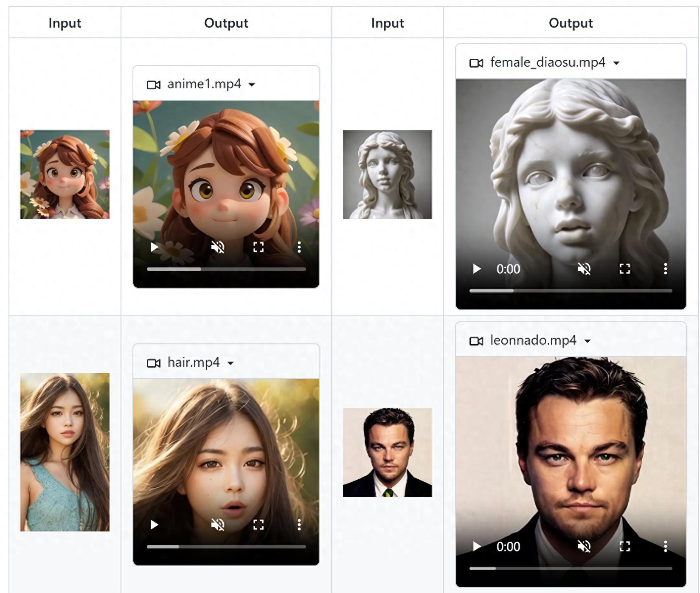Open more options on female_diaosu.mp4 video
The height and width of the screenshot is (593, 700).
point(666,269)
